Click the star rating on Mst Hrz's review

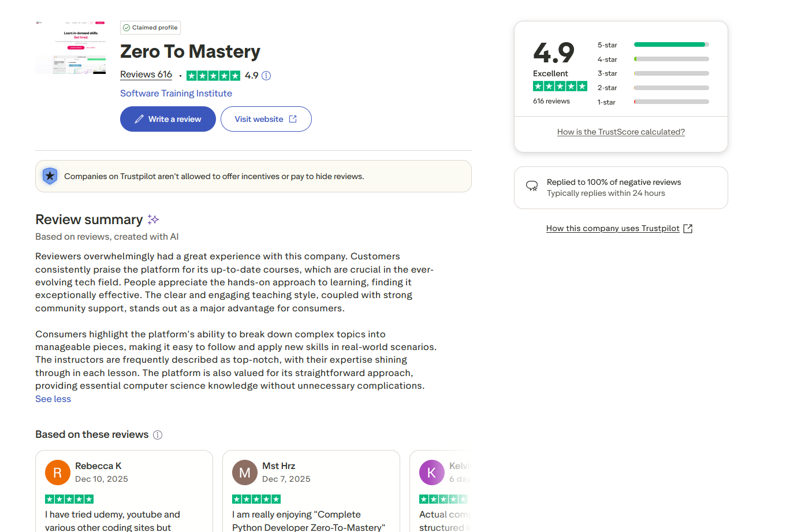[x=256, y=499]
